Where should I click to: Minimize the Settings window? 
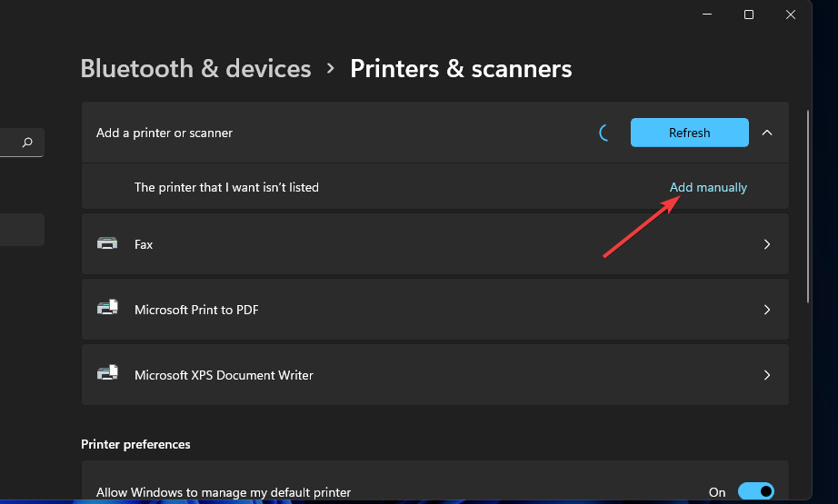click(x=706, y=15)
